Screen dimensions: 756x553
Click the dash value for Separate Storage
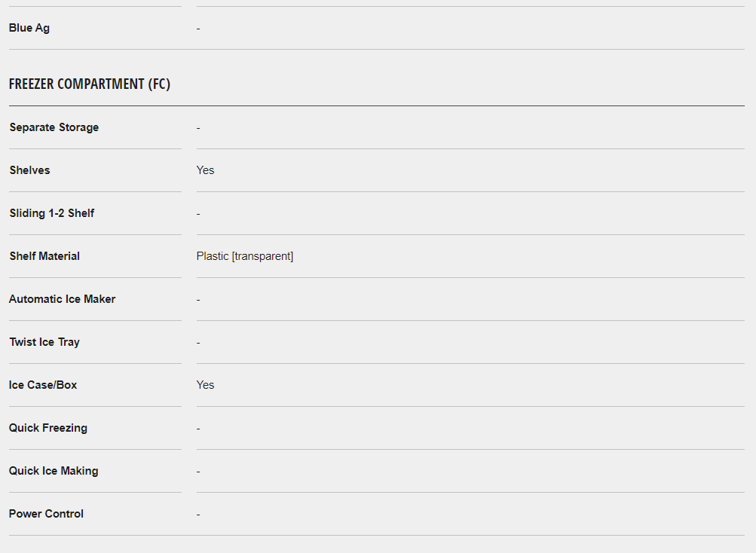(198, 128)
